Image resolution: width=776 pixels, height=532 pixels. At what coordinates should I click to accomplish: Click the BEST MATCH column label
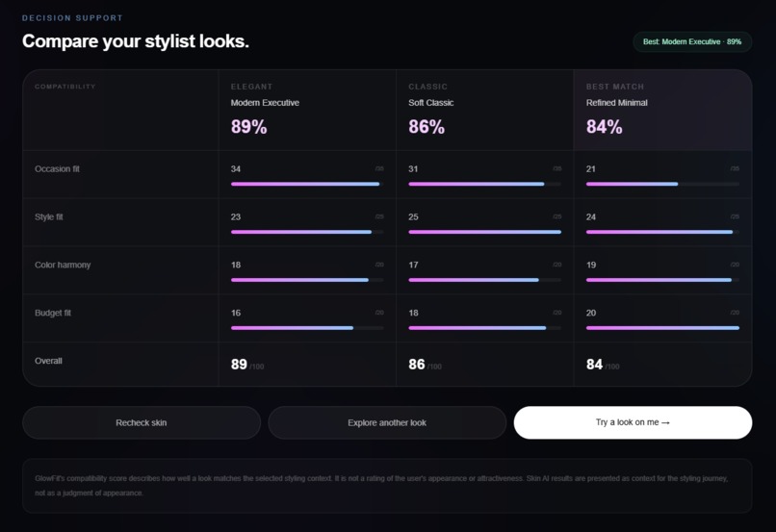(615, 87)
